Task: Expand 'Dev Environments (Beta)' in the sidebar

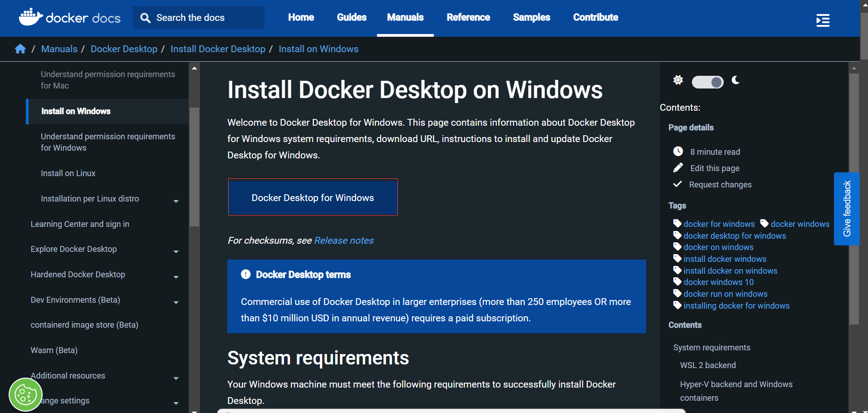Action: [x=176, y=302]
